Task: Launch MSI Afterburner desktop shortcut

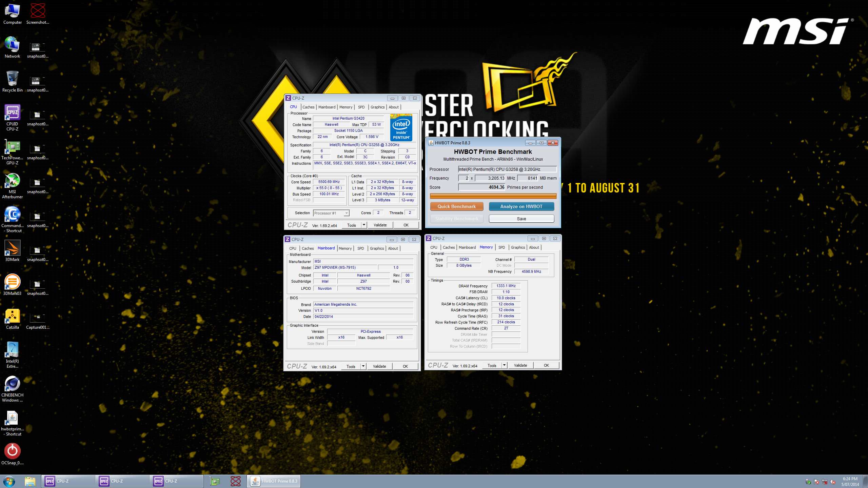Action: tap(13, 185)
